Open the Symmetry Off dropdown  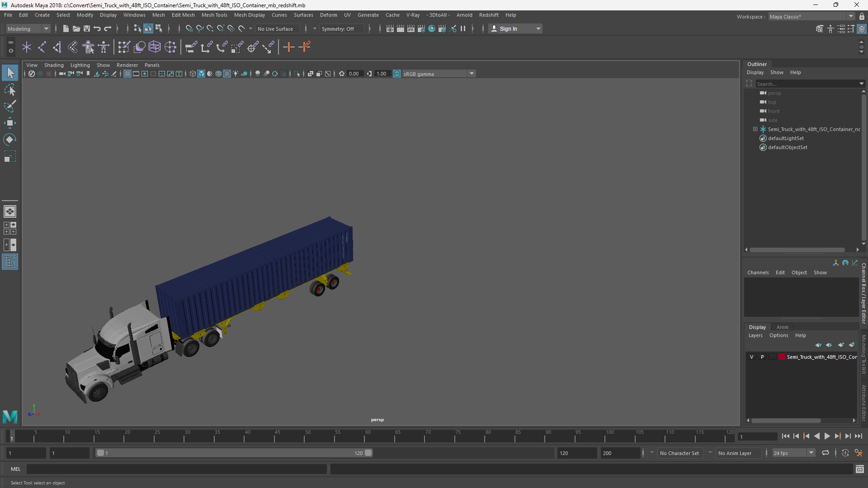coord(341,28)
